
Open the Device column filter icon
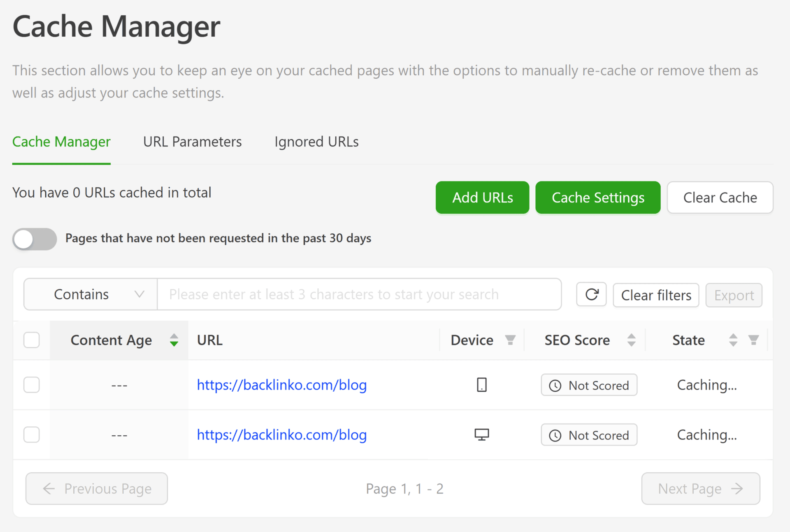(510, 340)
